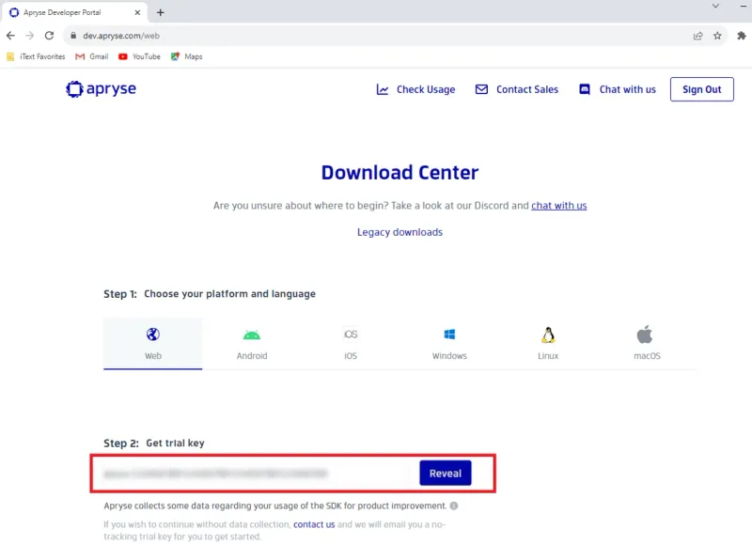Click the Linux penguin icon
752x560 pixels.
(548, 334)
